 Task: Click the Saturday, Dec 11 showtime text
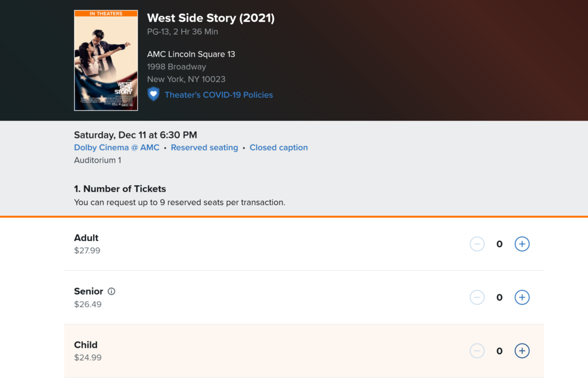click(136, 135)
